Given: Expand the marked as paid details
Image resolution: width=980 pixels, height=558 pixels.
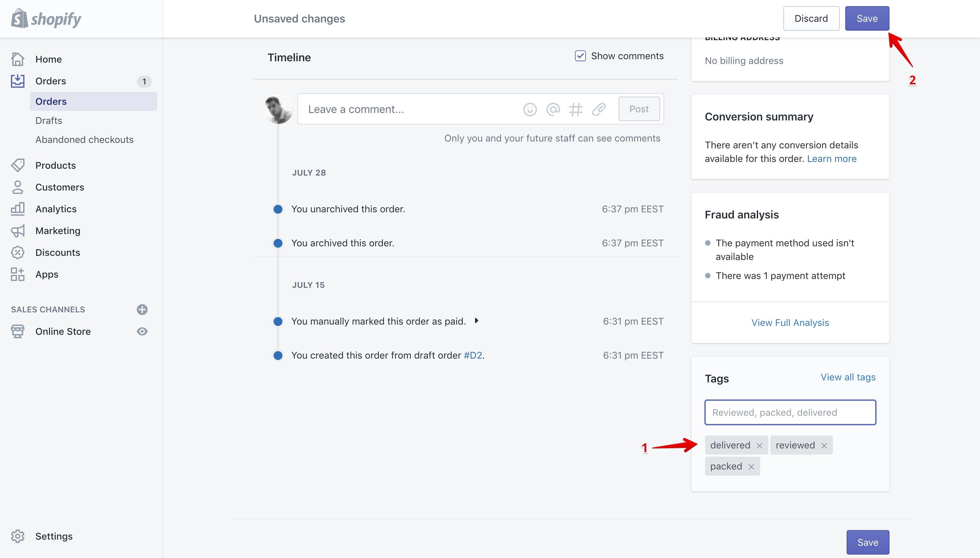Looking at the screenshot, I should 476,321.
